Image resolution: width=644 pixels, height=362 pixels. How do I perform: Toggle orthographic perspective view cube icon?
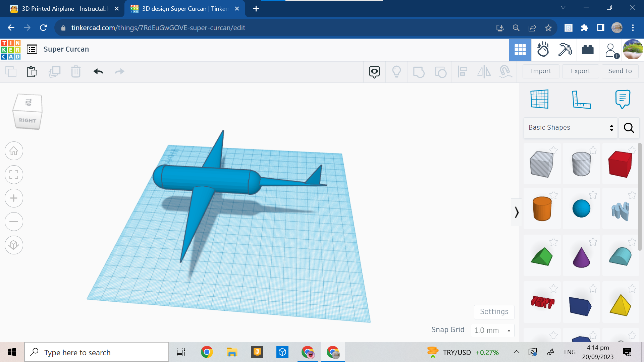point(14,245)
